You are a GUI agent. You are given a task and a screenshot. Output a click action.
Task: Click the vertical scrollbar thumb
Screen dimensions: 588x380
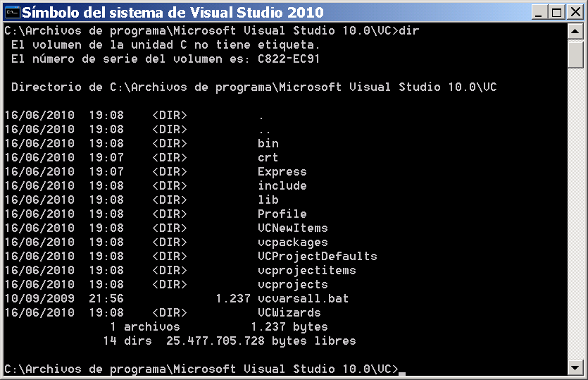pos(575,54)
